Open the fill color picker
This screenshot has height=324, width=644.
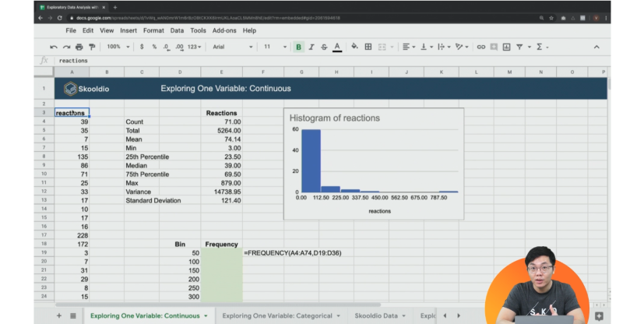354,47
